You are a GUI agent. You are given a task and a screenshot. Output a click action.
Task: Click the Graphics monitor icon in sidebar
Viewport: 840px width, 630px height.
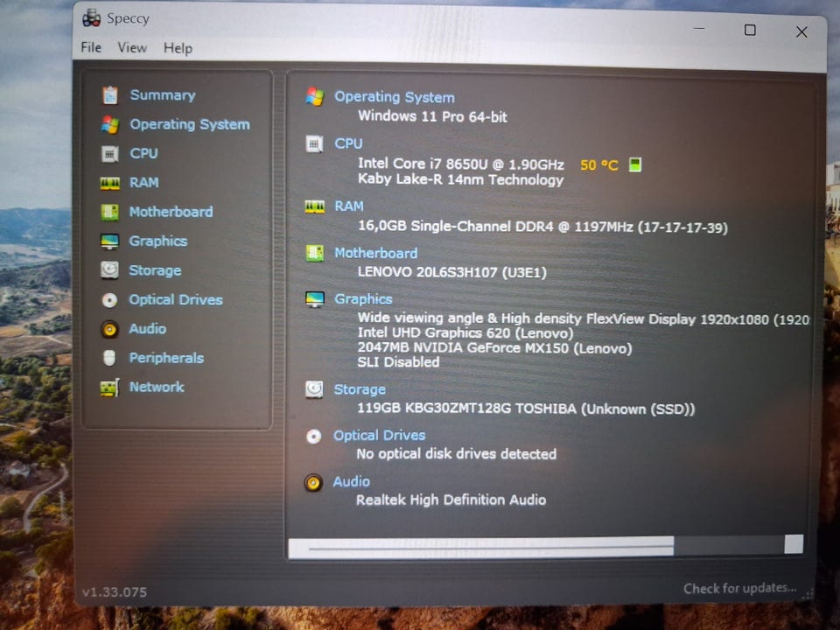point(110,241)
